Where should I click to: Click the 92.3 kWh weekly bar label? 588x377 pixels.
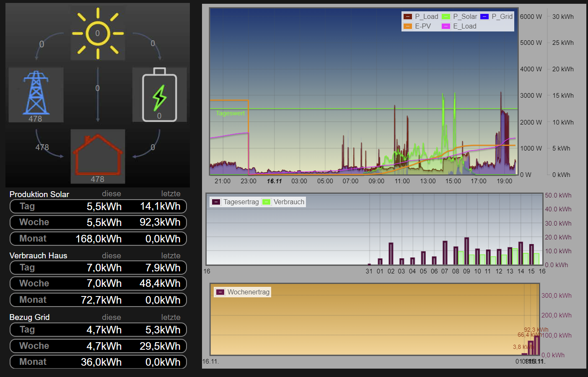click(x=536, y=330)
